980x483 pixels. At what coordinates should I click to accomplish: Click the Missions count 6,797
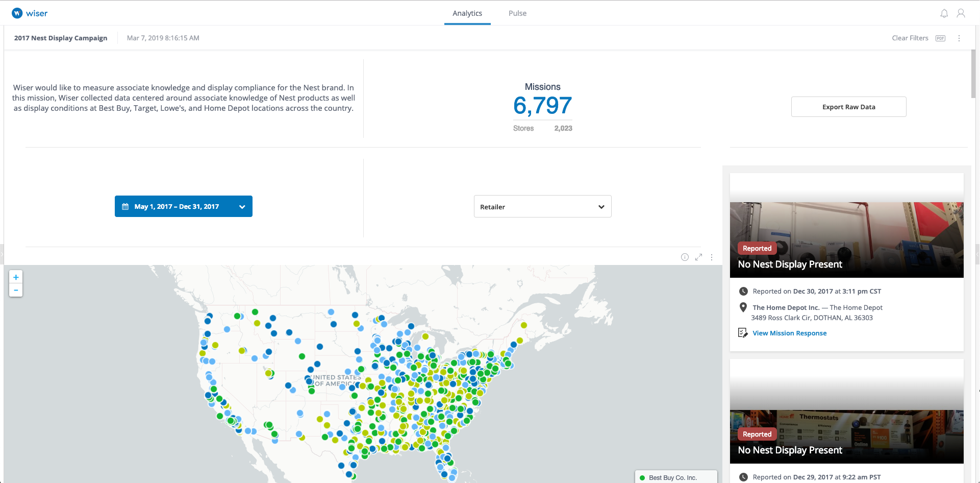pyautogui.click(x=542, y=106)
